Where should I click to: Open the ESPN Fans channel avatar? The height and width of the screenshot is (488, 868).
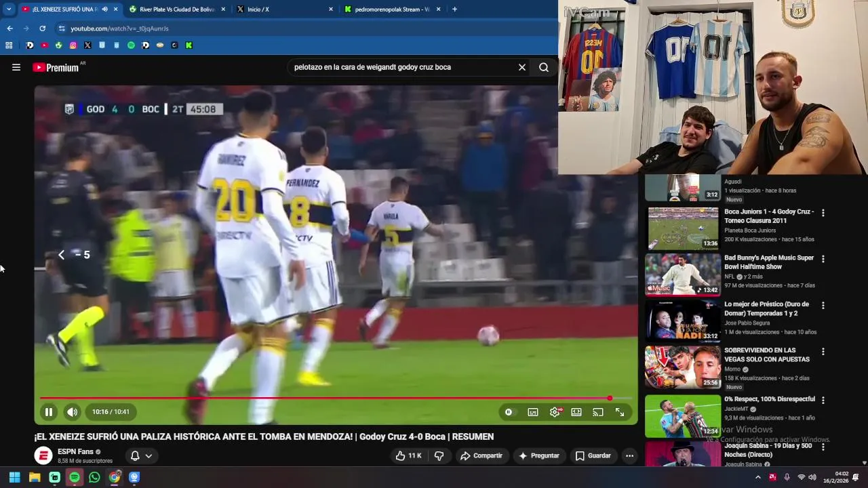(43, 455)
